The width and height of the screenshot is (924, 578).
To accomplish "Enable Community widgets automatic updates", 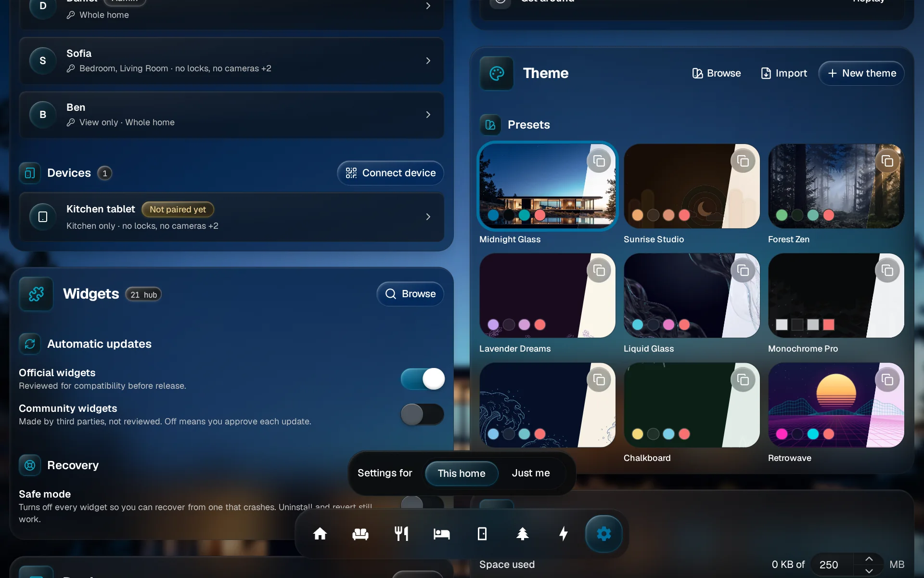I will [x=423, y=414].
